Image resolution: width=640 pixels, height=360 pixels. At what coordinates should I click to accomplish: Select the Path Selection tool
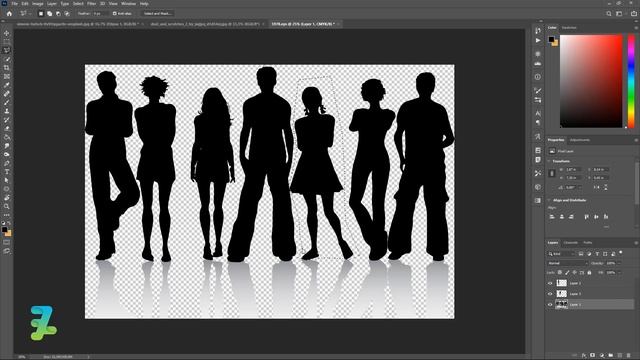point(7,180)
